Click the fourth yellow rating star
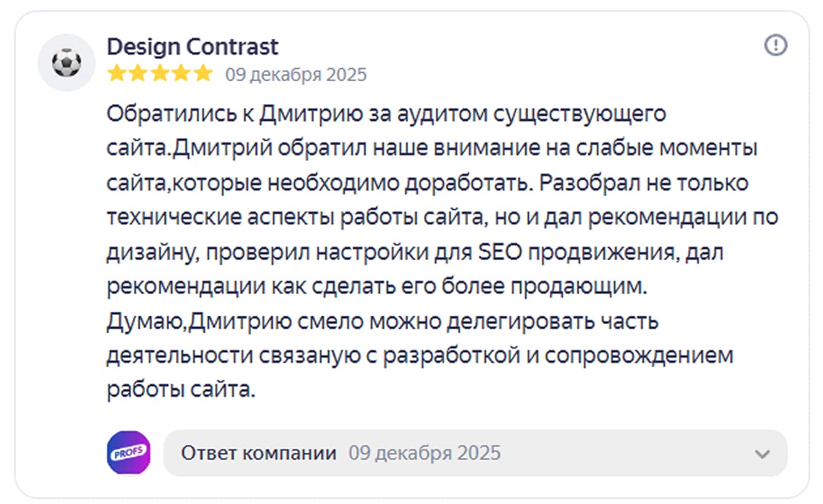 (x=180, y=74)
